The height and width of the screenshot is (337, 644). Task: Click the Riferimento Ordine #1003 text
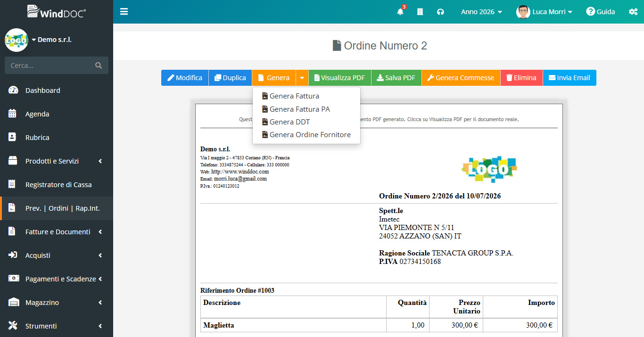(237, 290)
